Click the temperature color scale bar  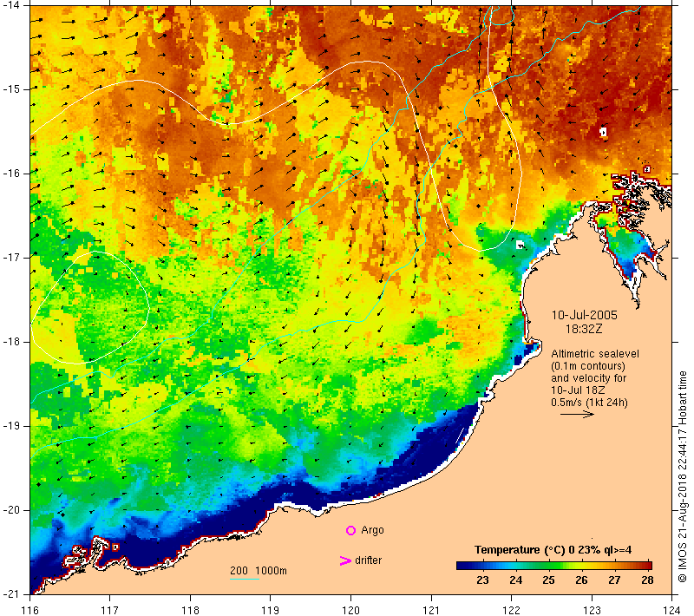point(554,565)
